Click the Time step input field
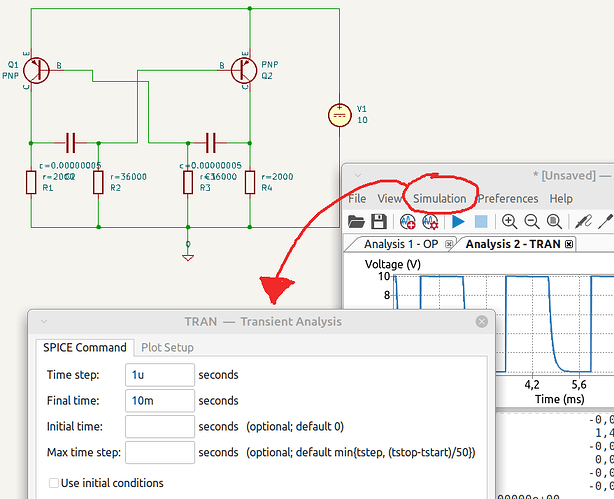 pos(160,375)
